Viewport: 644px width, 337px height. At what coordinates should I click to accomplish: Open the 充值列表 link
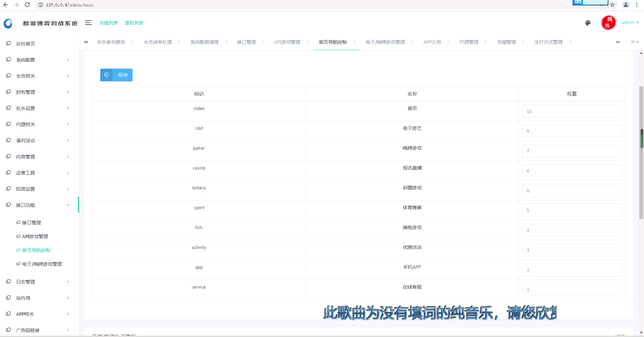(x=108, y=23)
